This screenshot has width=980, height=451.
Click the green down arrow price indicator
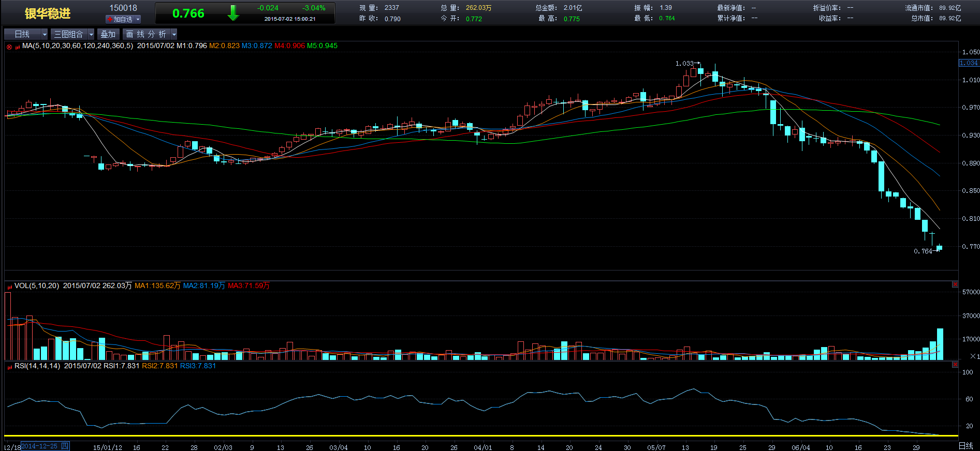pyautogui.click(x=233, y=13)
